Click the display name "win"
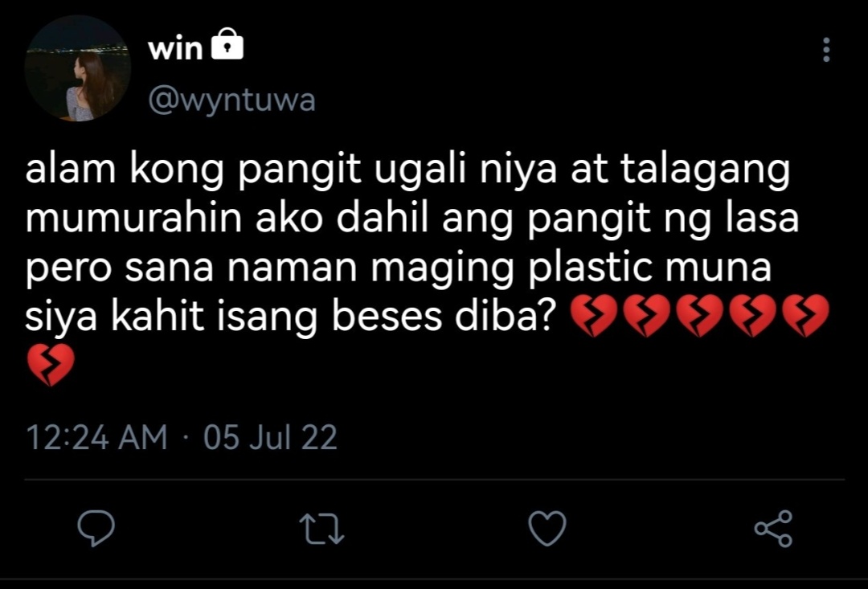This screenshot has height=589, width=868. point(175,49)
